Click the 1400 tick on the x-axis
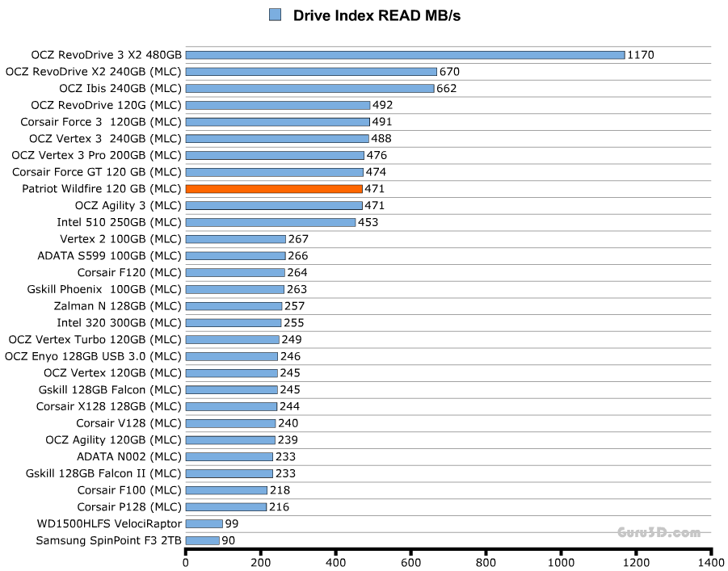The width and height of the screenshot is (728, 571). 711,562
